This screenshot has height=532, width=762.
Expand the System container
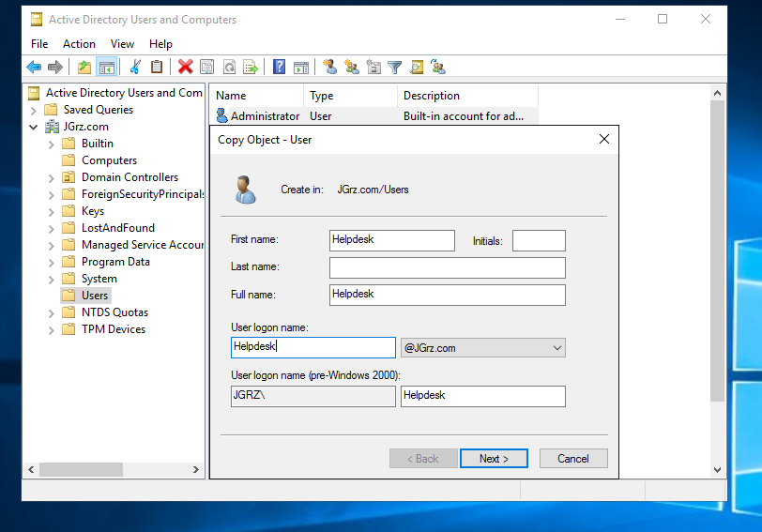51,280
